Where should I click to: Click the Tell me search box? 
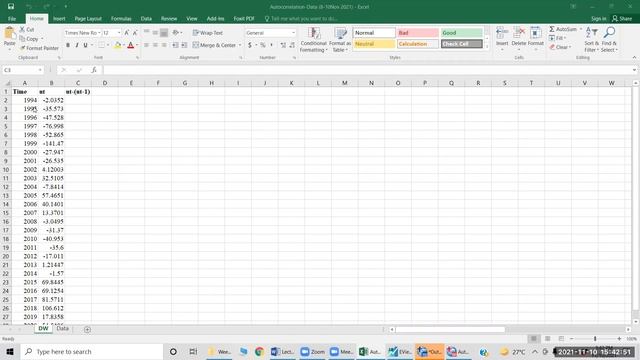(301, 19)
